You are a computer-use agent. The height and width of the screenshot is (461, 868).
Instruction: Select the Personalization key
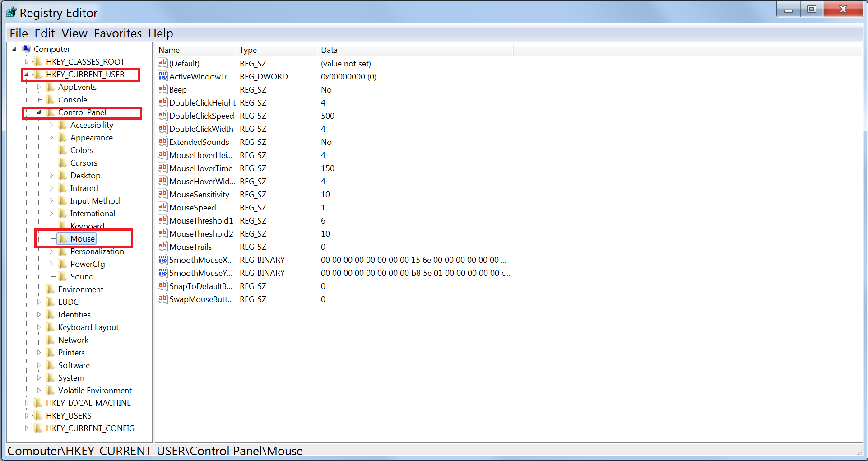point(97,251)
